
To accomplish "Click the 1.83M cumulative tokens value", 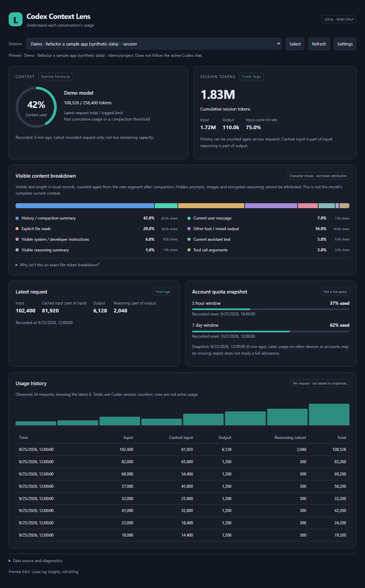I will [x=218, y=95].
